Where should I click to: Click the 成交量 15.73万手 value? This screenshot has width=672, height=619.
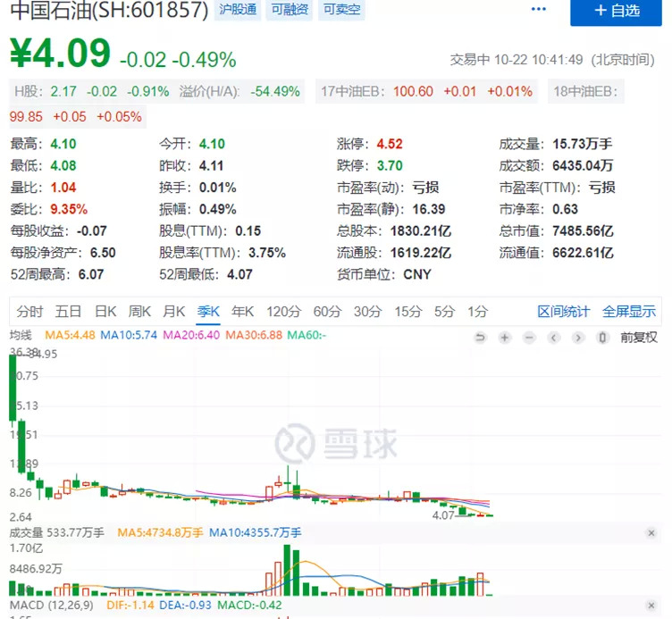[582, 144]
